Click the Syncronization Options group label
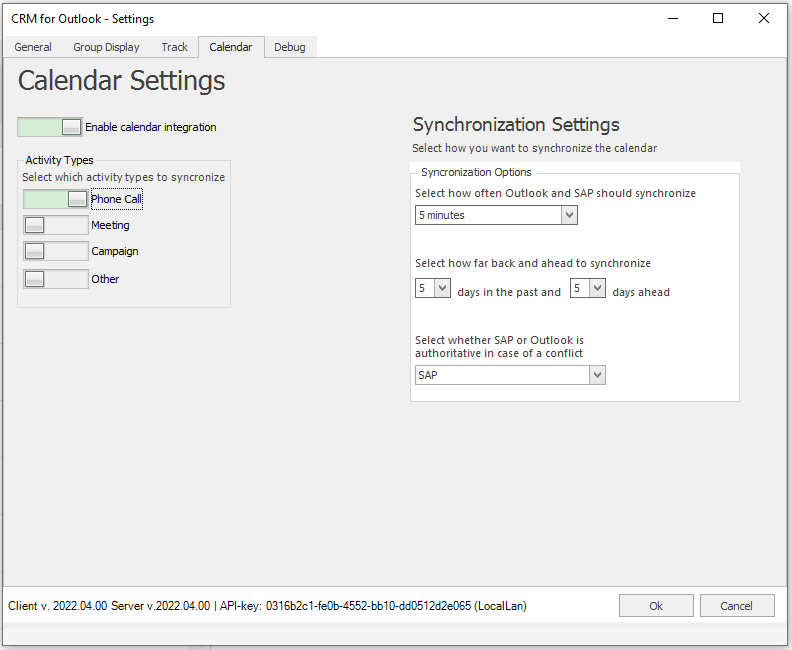 click(x=476, y=172)
